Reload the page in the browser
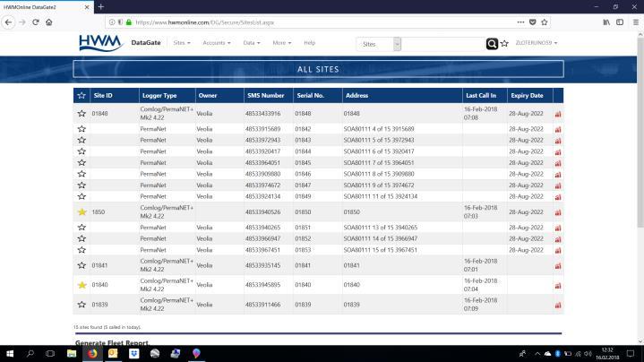 coord(36,22)
